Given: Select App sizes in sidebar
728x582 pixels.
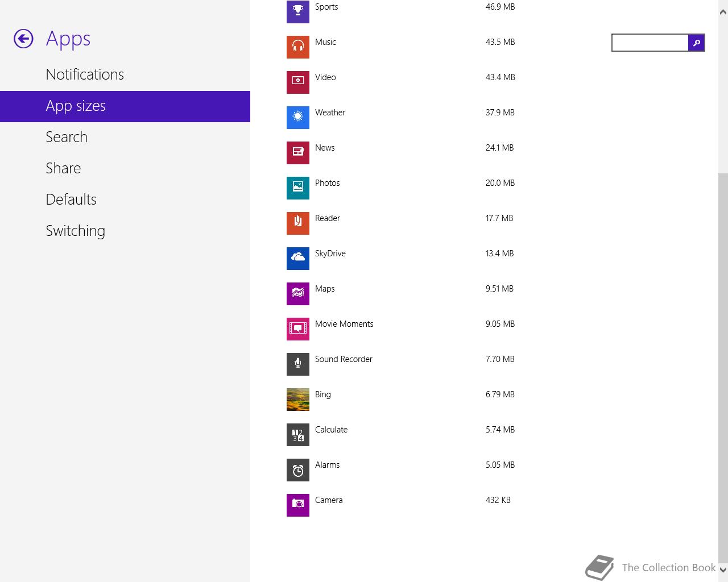Looking at the screenshot, I should coord(125,106).
